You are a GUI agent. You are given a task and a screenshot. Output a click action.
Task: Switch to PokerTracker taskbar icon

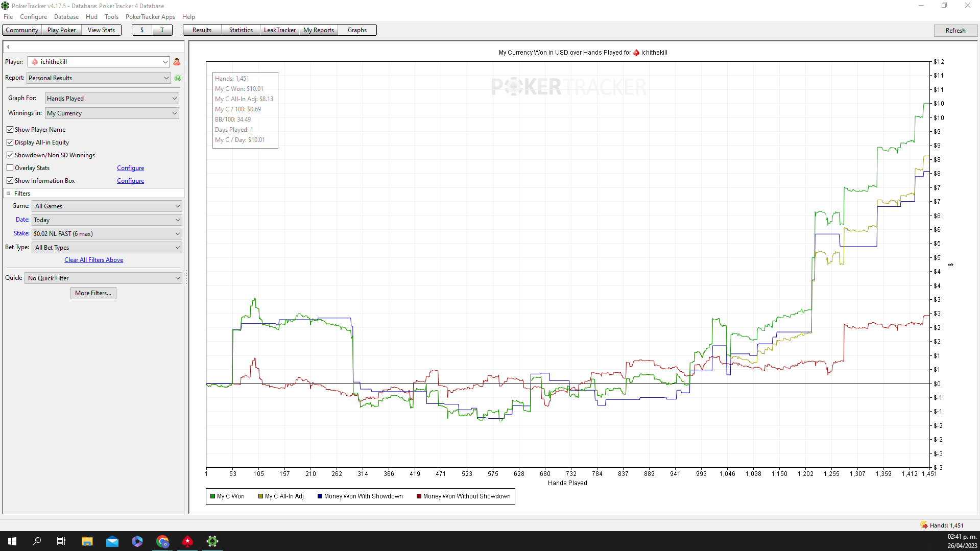212,541
